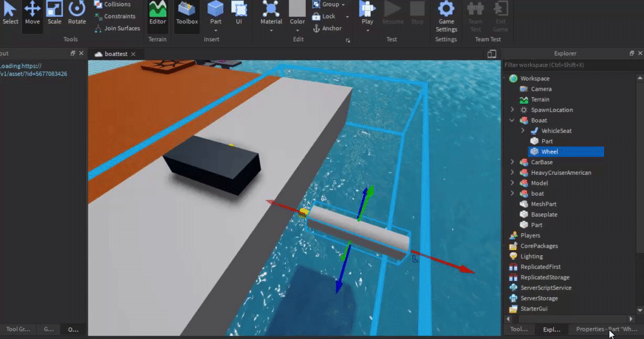The height and width of the screenshot is (339, 644).
Task: Open the Group dropdown
Action: point(328,4)
